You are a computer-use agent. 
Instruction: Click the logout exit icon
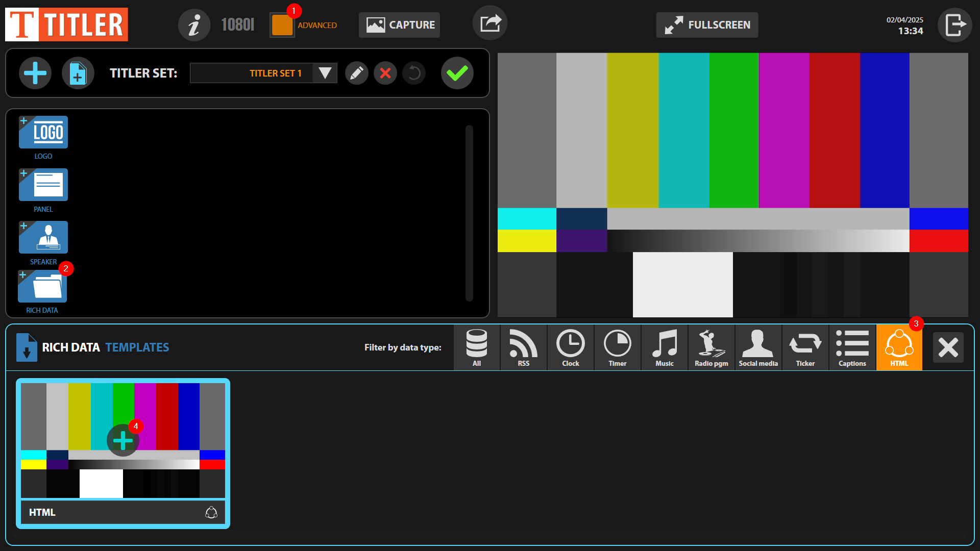[x=955, y=24]
